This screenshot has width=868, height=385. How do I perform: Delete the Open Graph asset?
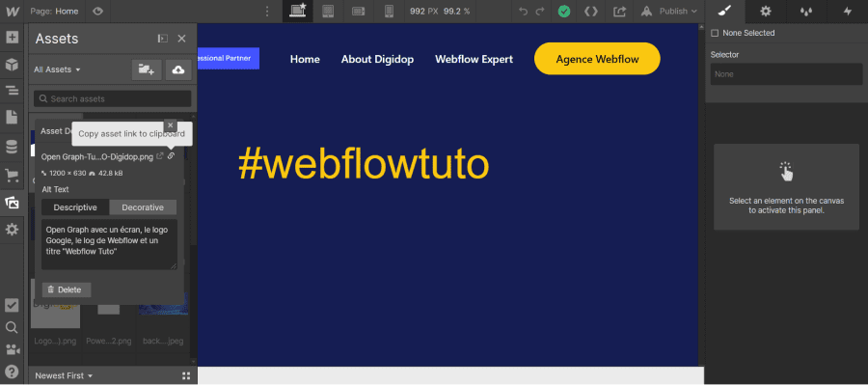67,289
